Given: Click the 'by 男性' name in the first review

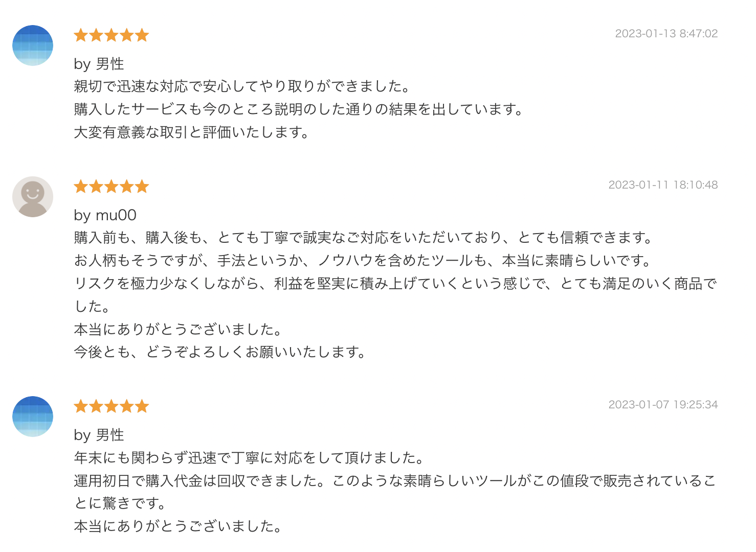Looking at the screenshot, I should 99,64.
